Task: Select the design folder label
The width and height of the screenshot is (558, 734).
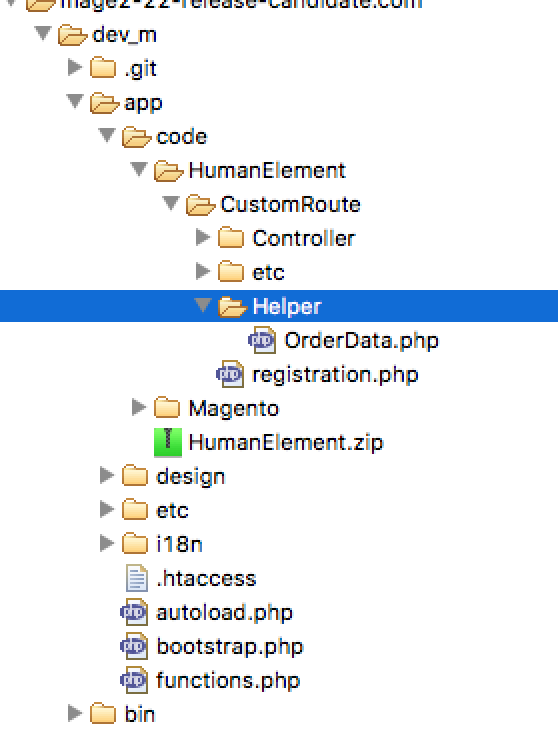Action: (x=191, y=477)
